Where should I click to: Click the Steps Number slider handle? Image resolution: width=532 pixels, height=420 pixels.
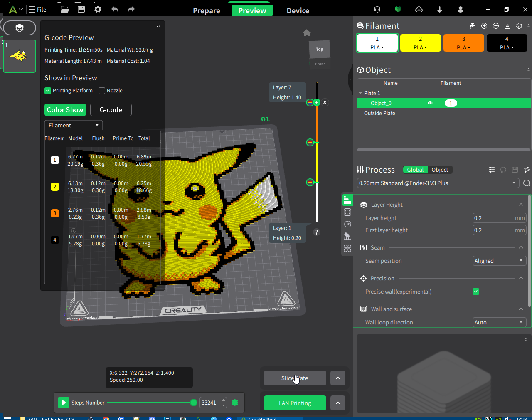(194, 403)
